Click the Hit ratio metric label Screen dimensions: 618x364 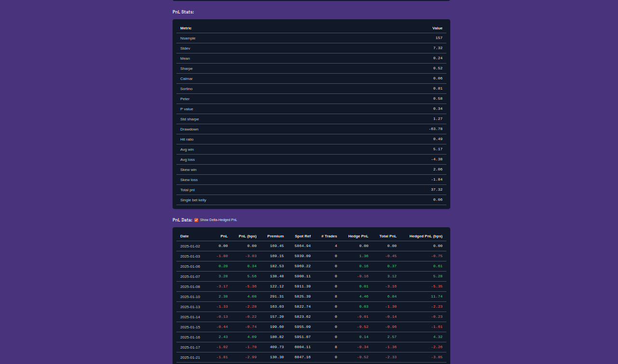point(188,139)
